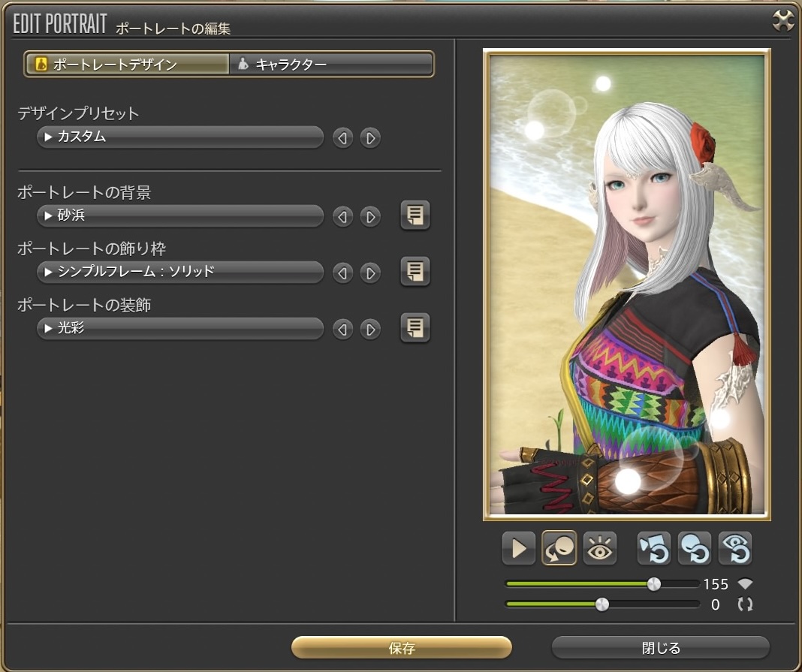Image resolution: width=802 pixels, height=672 pixels.
Task: Open the list icon beside ポートレートの背景
Action: click(415, 215)
